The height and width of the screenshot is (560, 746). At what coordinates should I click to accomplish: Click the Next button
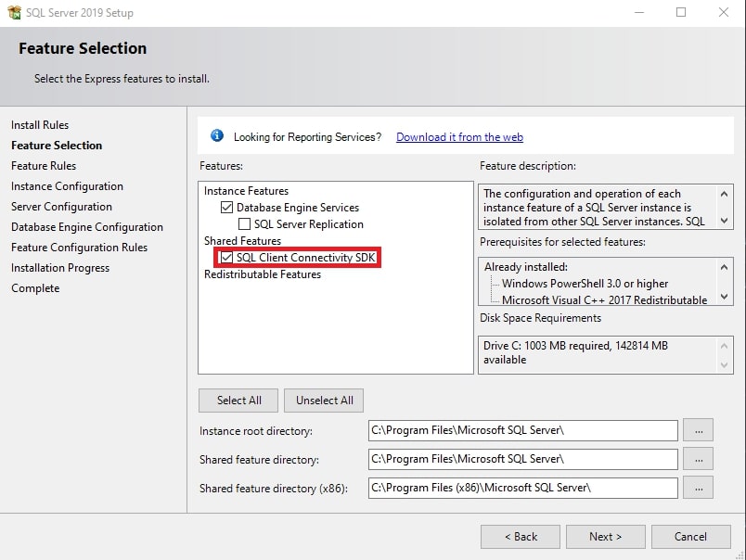[605, 537]
